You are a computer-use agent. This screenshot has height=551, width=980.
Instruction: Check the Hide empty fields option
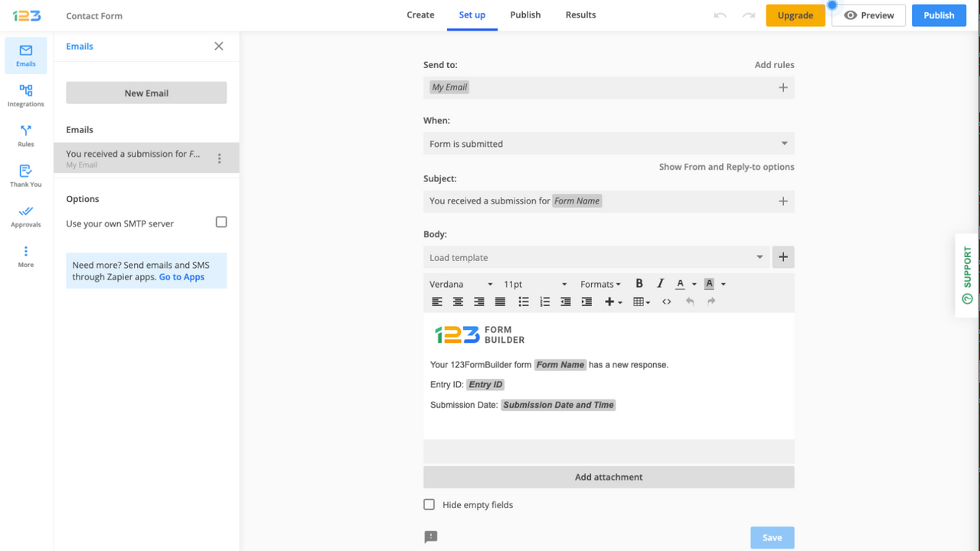pos(430,504)
